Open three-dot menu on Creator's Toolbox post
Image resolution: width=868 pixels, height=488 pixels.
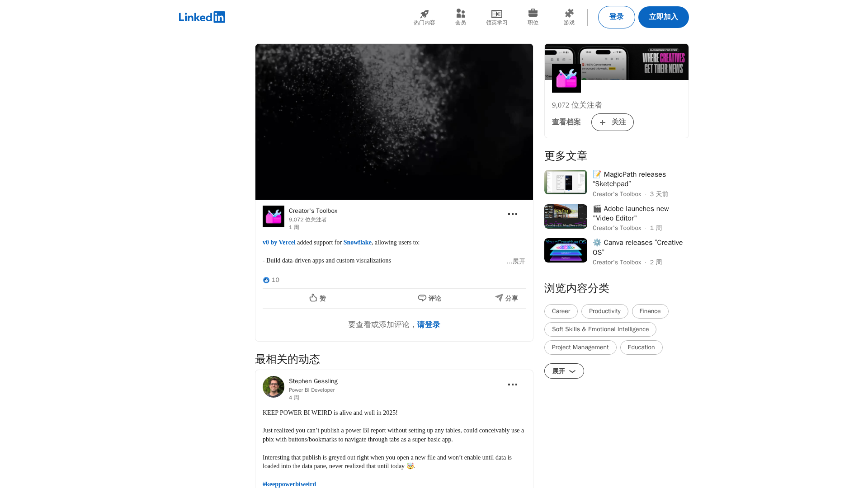coord(512,214)
